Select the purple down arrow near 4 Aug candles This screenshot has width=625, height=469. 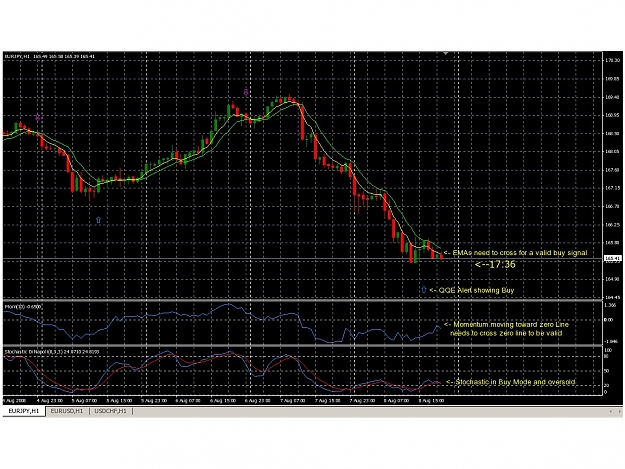(x=37, y=118)
